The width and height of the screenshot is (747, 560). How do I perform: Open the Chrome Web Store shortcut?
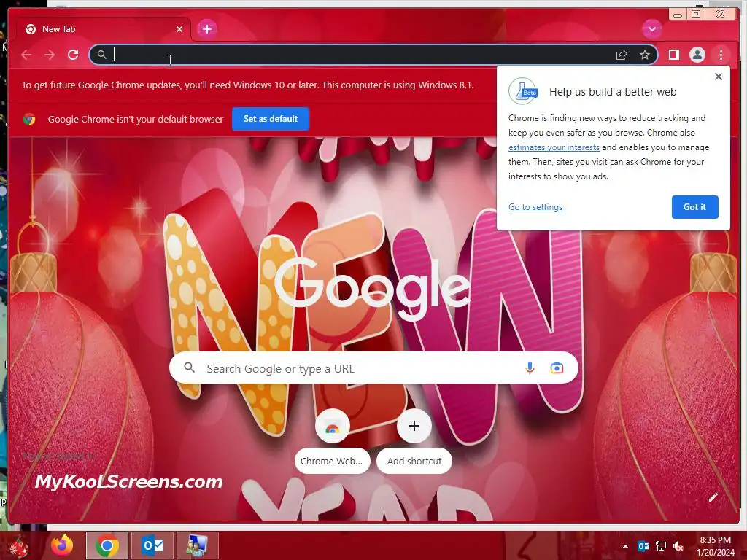pyautogui.click(x=332, y=441)
